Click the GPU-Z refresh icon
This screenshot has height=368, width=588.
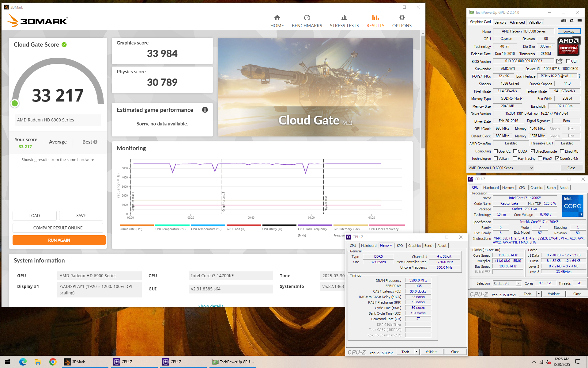click(571, 21)
